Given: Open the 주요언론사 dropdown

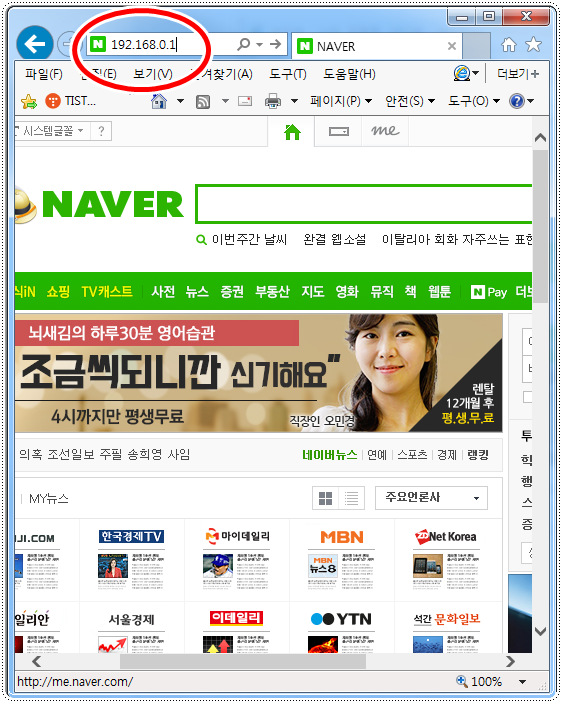Looking at the screenshot, I should click(431, 498).
